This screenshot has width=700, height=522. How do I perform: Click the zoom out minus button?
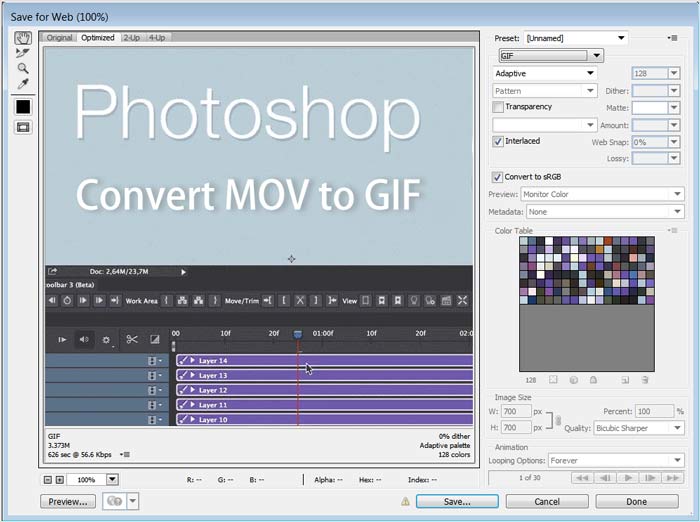pos(48,480)
